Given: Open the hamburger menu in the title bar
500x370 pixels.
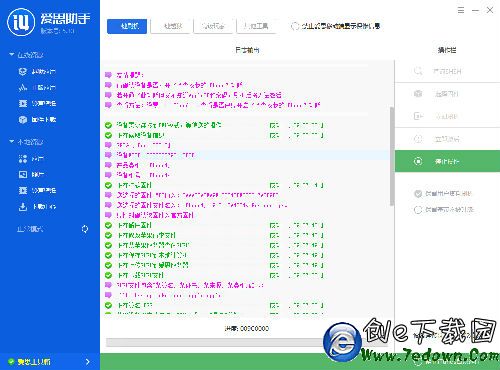Looking at the screenshot, I should pyautogui.click(x=461, y=10).
